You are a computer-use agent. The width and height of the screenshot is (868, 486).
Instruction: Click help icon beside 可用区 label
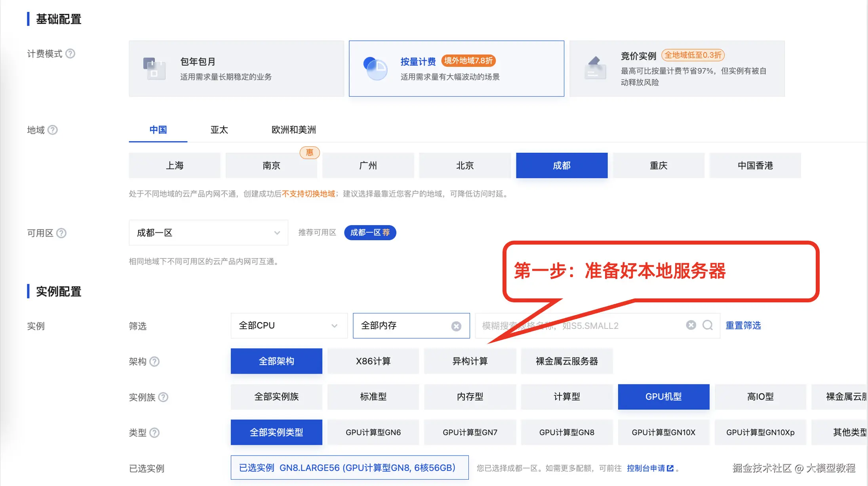click(61, 233)
